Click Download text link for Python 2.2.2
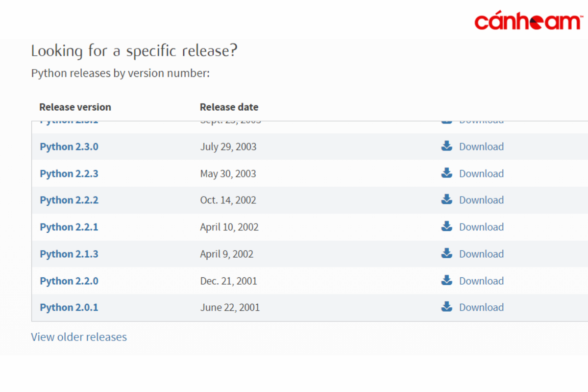This screenshot has height=392, width=588. [x=481, y=200]
